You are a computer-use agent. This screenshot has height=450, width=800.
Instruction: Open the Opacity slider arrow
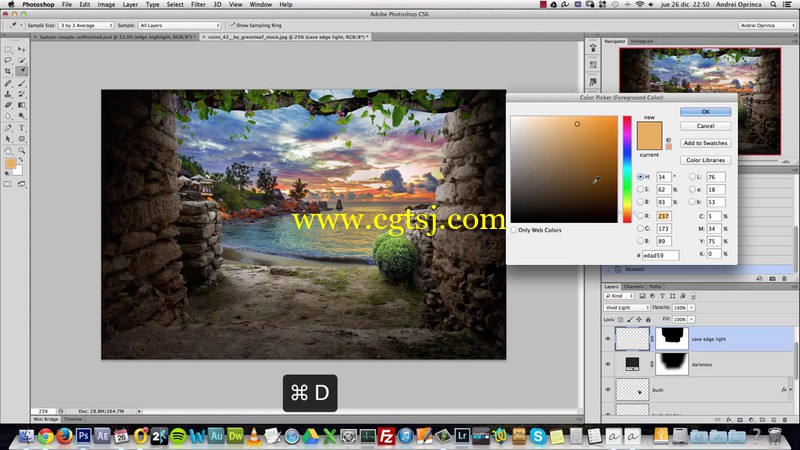tap(691, 308)
